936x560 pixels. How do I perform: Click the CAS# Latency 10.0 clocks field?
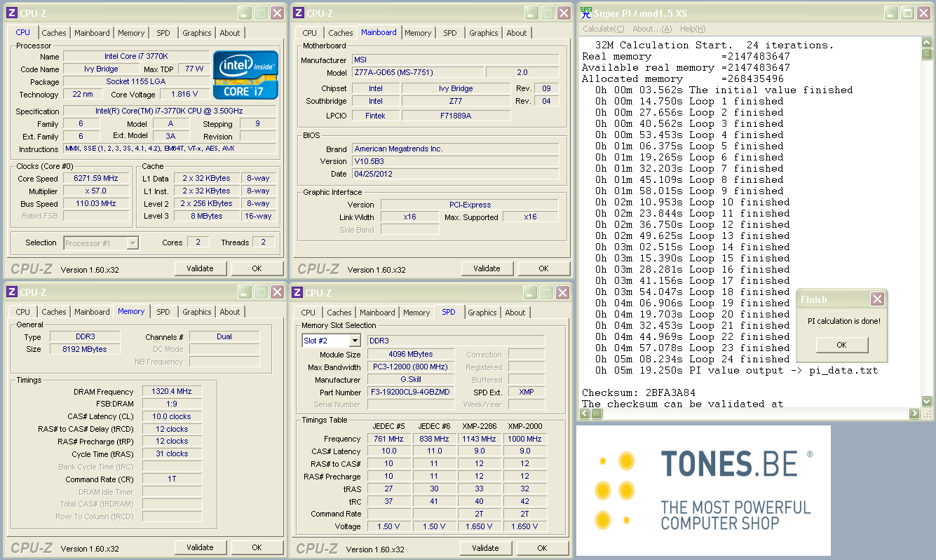[172, 417]
